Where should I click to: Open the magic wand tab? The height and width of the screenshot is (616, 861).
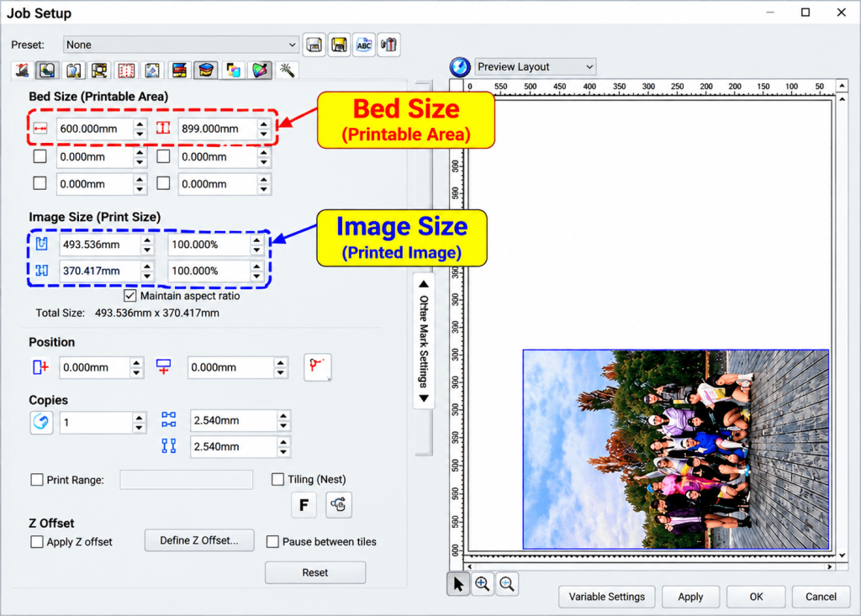pyautogui.click(x=287, y=71)
